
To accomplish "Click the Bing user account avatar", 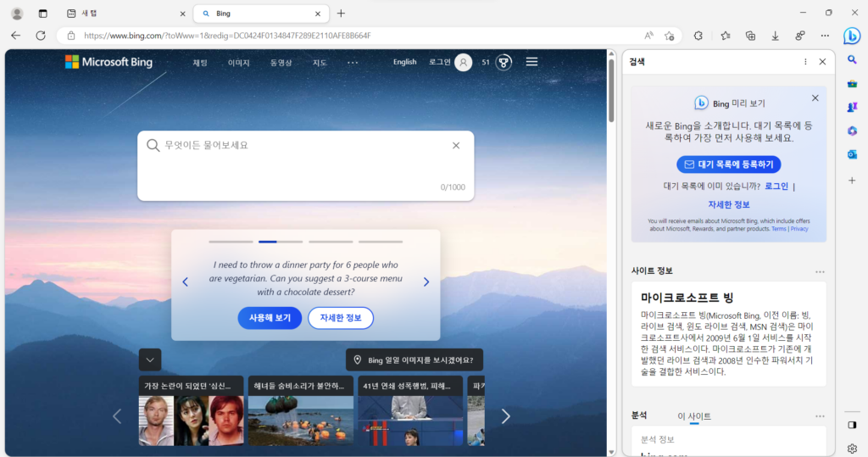I will point(464,63).
